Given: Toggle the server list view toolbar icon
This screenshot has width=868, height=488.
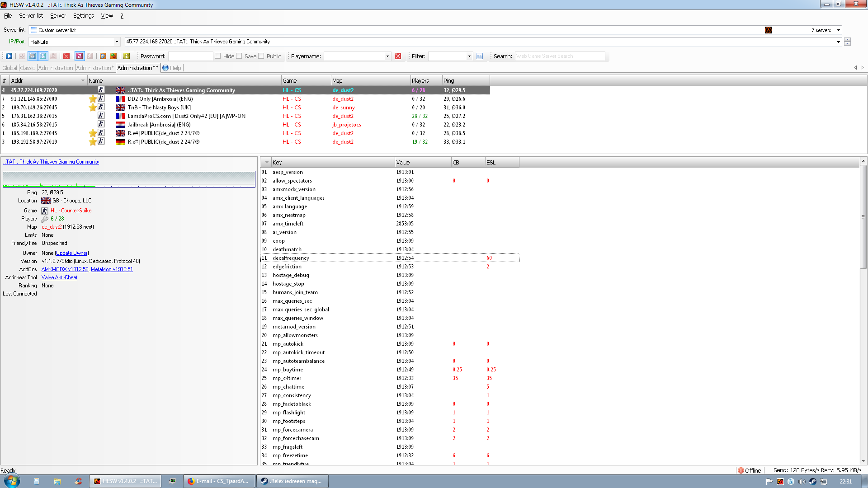Looking at the screenshot, I should coord(32,56).
